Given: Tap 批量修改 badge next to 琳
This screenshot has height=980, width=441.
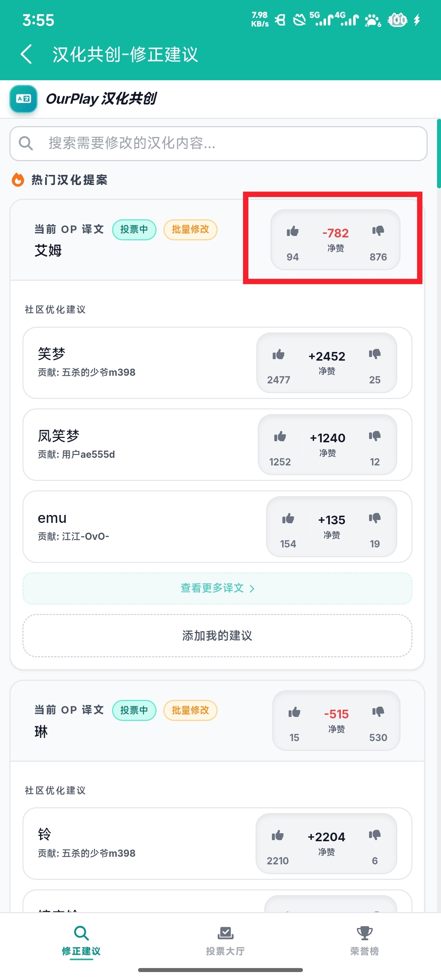Looking at the screenshot, I should click(x=190, y=710).
